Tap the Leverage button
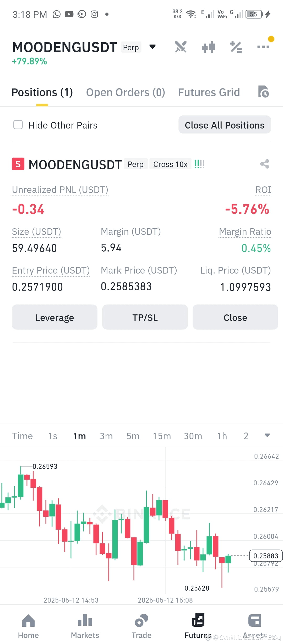 [x=55, y=317]
